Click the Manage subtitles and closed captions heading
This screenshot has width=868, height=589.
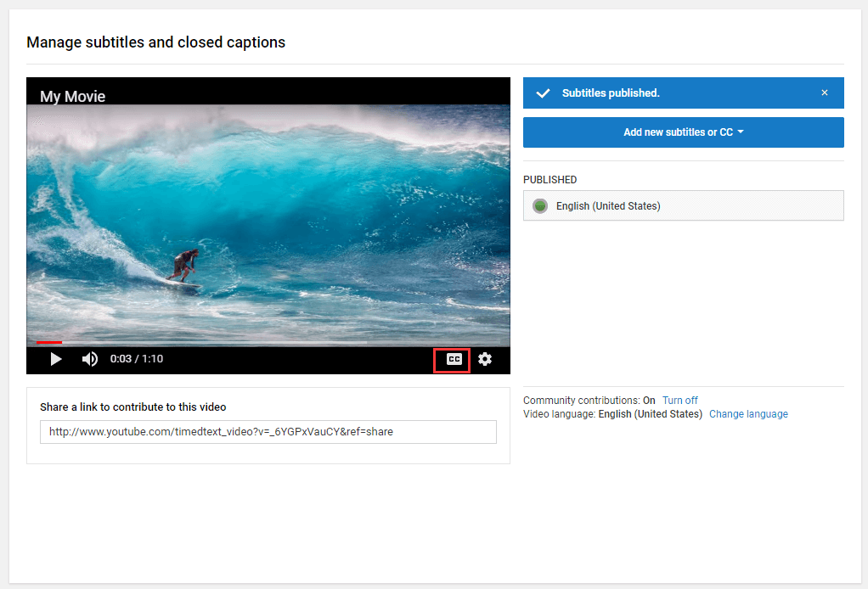tap(156, 42)
